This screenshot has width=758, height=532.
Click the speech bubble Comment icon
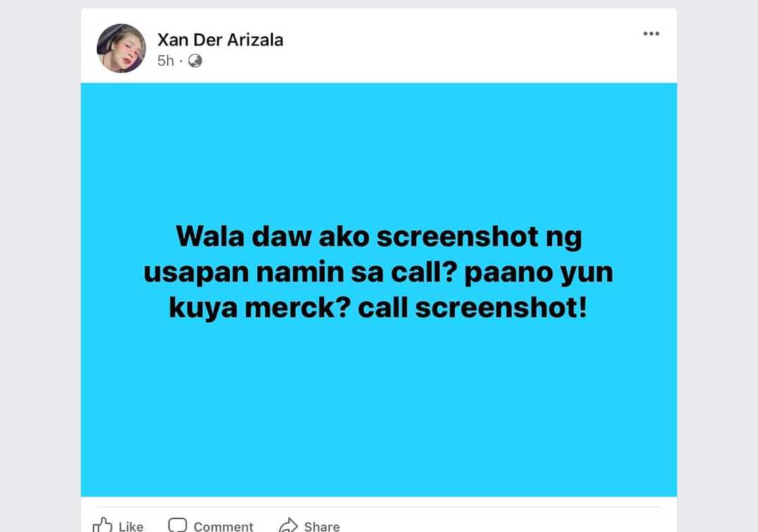[177, 525]
